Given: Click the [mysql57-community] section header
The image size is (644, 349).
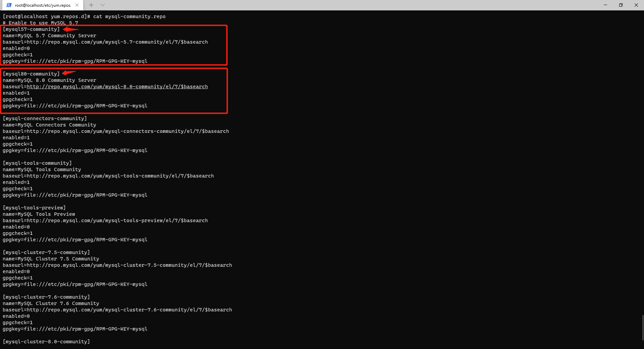Looking at the screenshot, I should pyautogui.click(x=31, y=29).
